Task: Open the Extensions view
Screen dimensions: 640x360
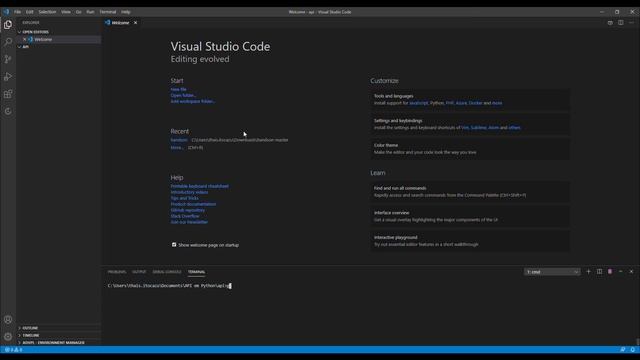Action: pyautogui.click(x=8, y=94)
